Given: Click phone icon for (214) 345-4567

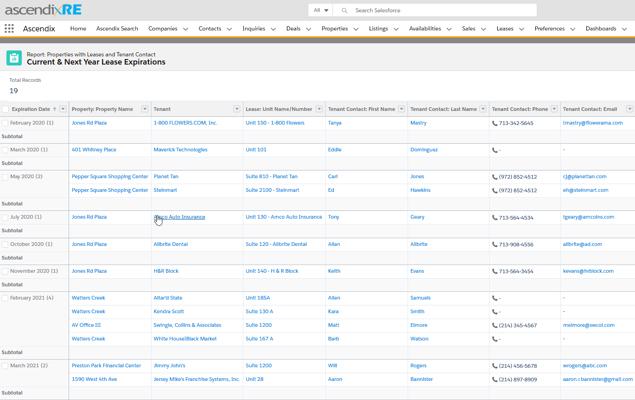Looking at the screenshot, I should (x=494, y=325).
